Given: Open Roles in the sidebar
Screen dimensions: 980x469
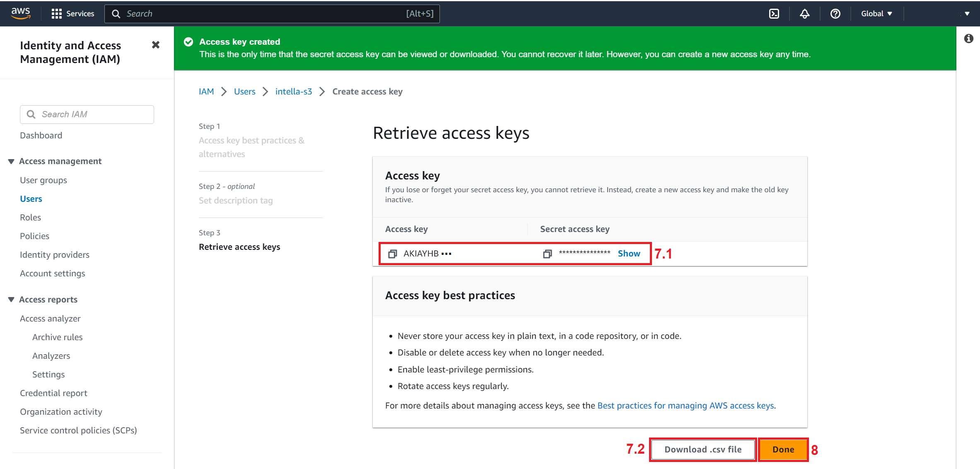Looking at the screenshot, I should tap(30, 218).
